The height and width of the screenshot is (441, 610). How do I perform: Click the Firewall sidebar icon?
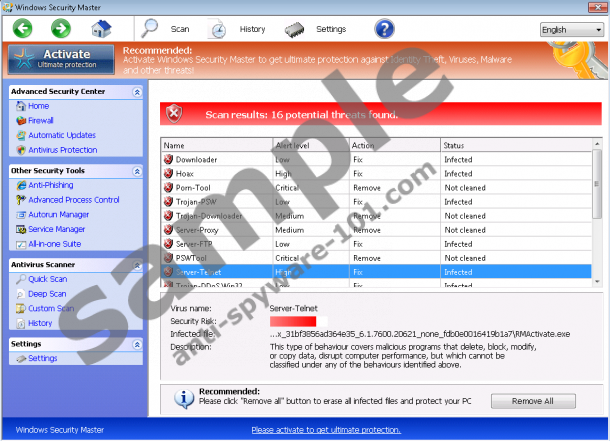coord(21,121)
